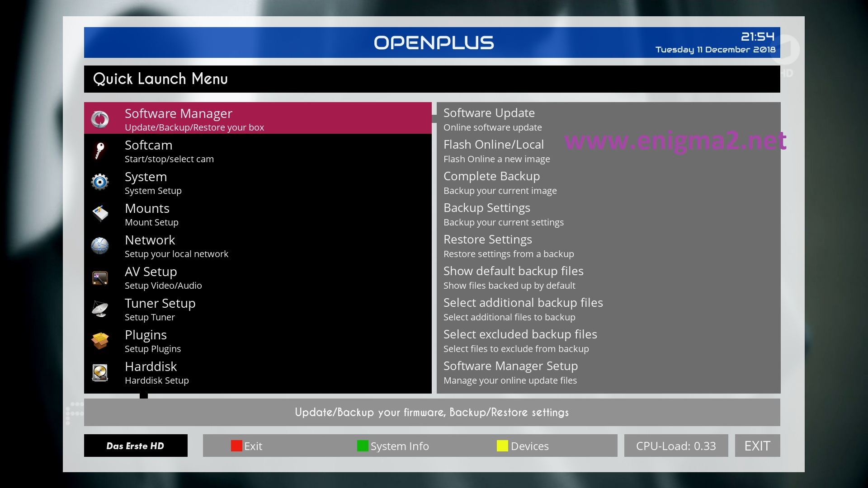868x488 pixels.
Task: Open Software Manager Setup option
Action: [609, 372]
